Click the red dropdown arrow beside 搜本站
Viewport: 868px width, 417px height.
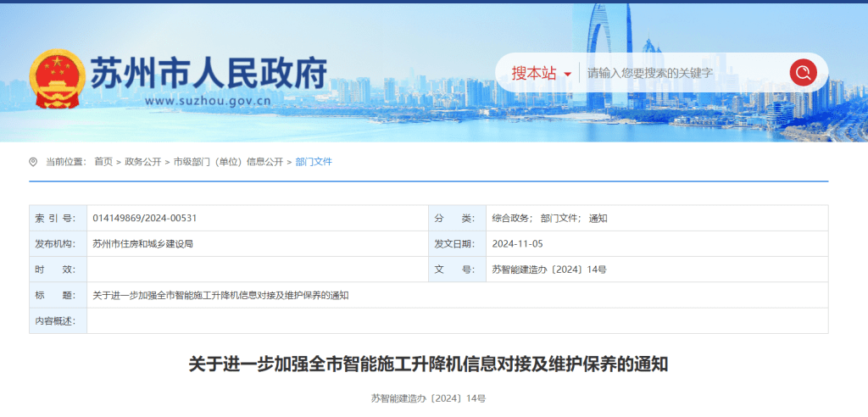(x=567, y=74)
